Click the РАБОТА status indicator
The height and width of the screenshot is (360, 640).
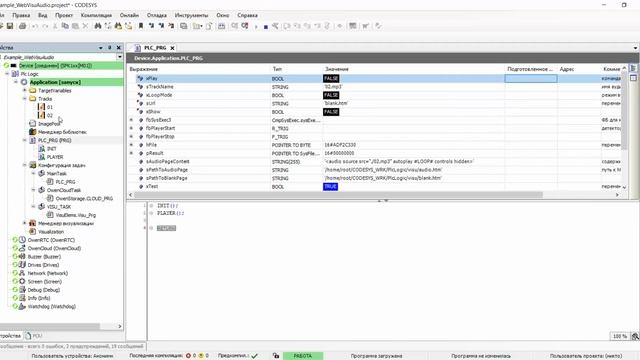(303, 356)
